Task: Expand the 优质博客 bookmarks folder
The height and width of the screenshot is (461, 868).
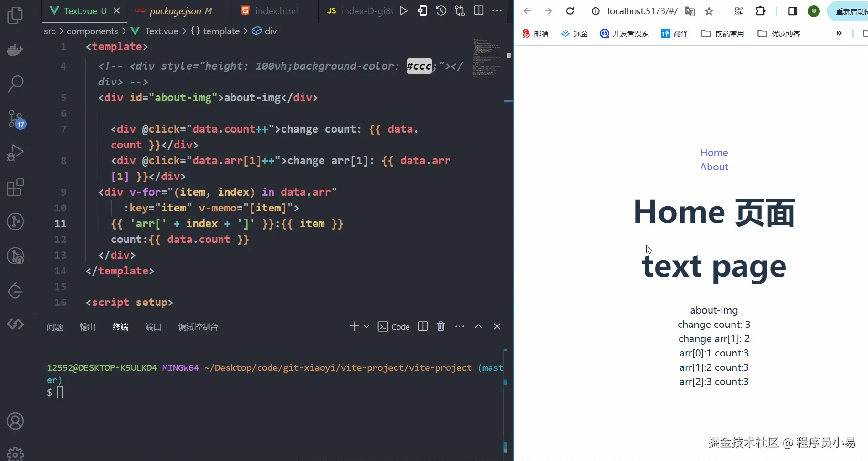Action: (x=779, y=33)
